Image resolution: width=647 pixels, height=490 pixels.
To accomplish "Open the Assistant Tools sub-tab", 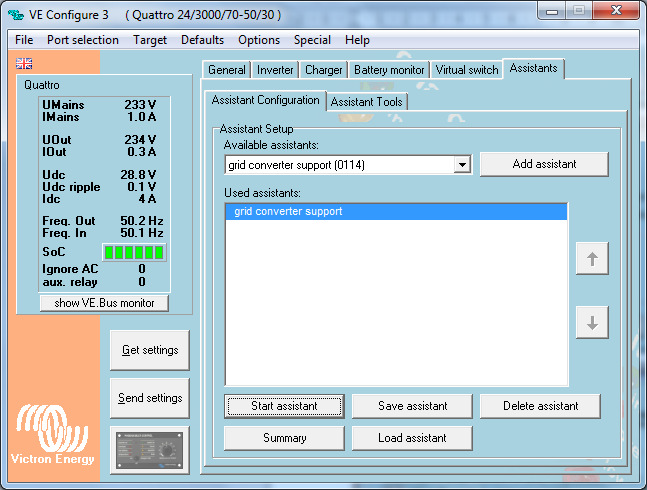I will tap(366, 101).
